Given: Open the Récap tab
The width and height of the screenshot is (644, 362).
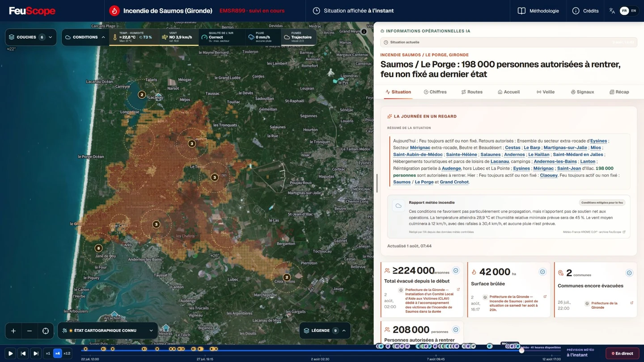Looking at the screenshot, I should [619, 92].
